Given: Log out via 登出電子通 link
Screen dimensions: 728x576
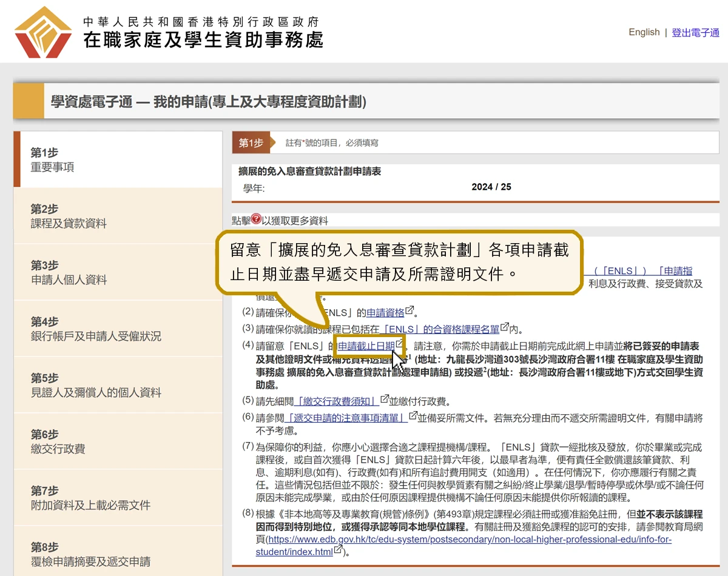Looking at the screenshot, I should (695, 33).
